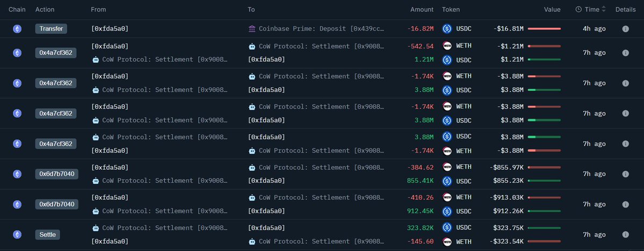644x251 pixels.
Task: Click 0x4a7cf362 badge in the -542.54 row
Action: click(56, 53)
